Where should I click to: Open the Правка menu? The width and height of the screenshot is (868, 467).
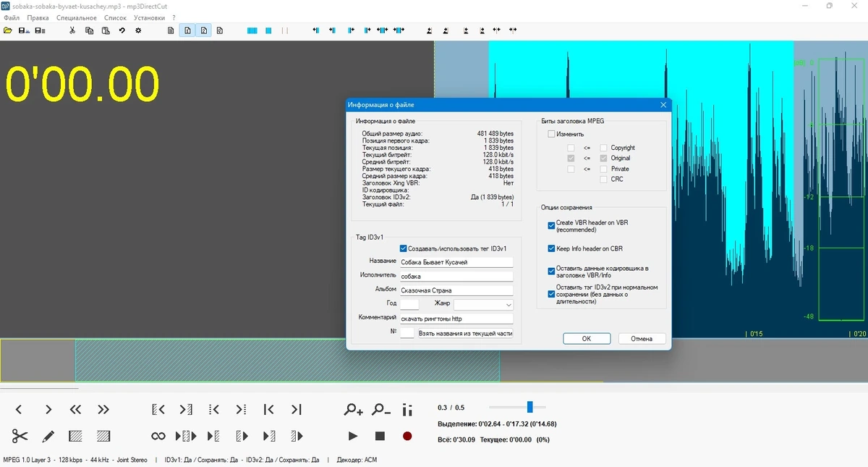coord(38,17)
